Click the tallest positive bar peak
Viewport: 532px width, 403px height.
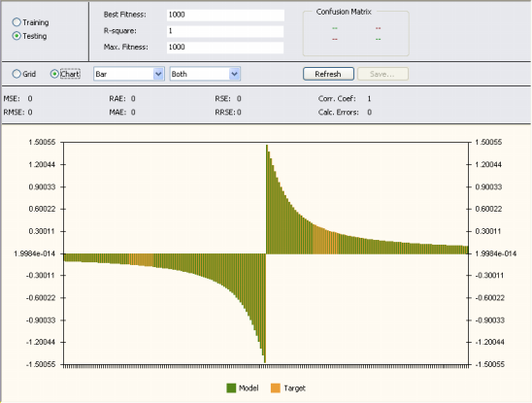267,146
